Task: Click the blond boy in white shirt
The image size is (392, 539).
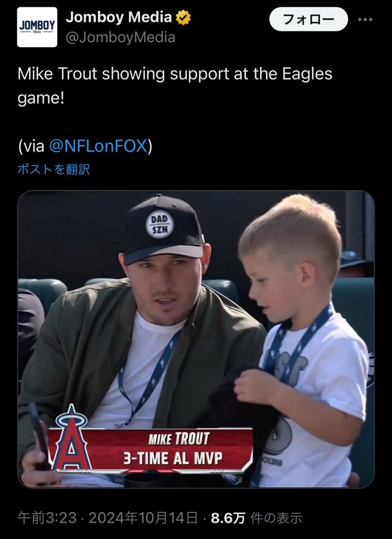Action: tap(300, 340)
